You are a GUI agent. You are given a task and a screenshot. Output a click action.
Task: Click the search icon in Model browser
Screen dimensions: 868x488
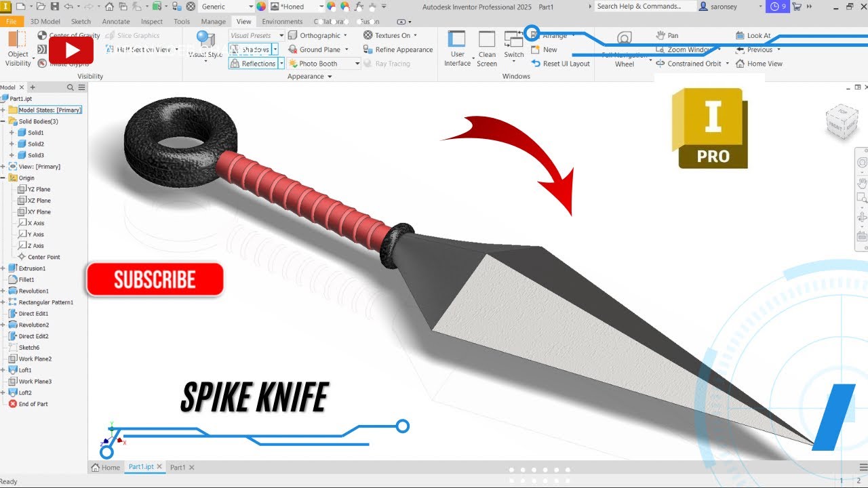point(71,87)
